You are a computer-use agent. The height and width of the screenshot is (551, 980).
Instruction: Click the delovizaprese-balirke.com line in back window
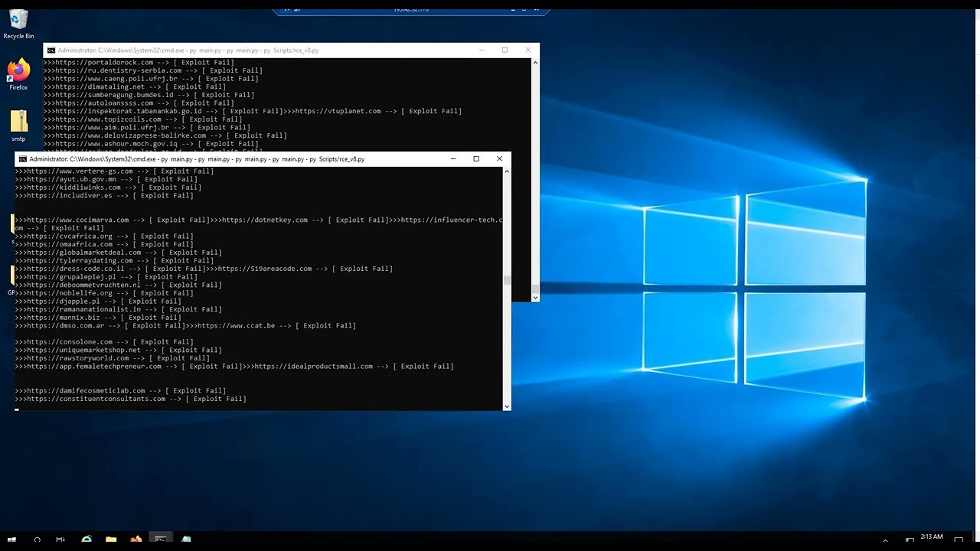[x=165, y=135]
